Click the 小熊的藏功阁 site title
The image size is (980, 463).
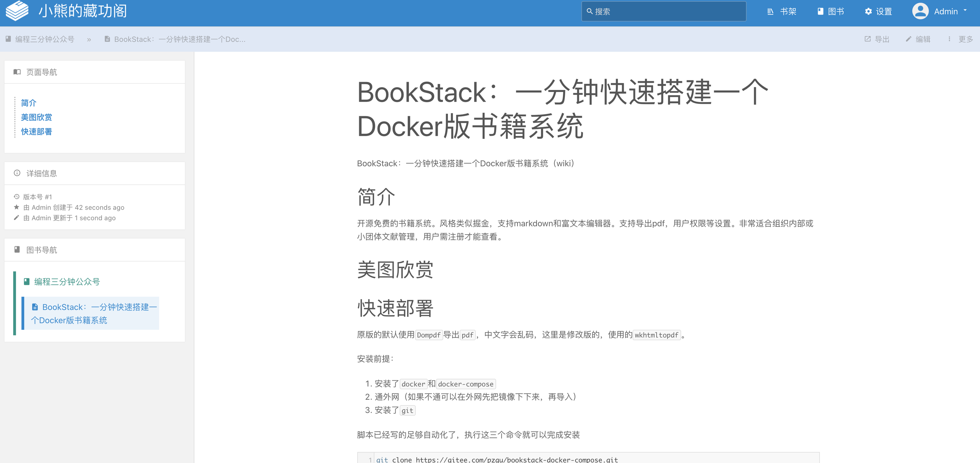[83, 11]
